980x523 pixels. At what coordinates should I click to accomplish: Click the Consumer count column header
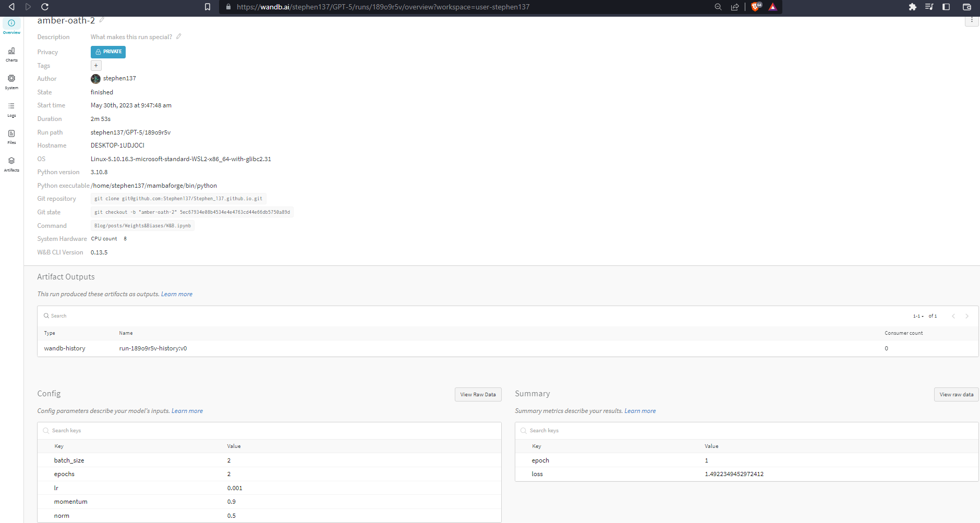pos(903,333)
